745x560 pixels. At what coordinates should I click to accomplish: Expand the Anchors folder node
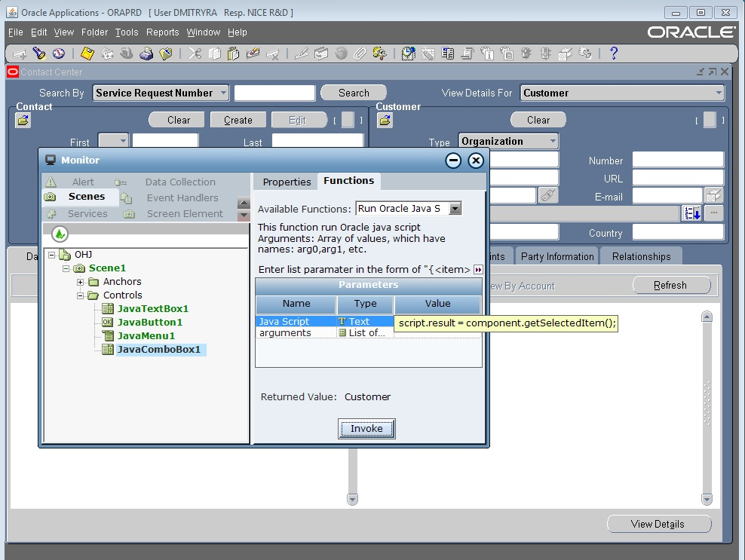tap(80, 282)
